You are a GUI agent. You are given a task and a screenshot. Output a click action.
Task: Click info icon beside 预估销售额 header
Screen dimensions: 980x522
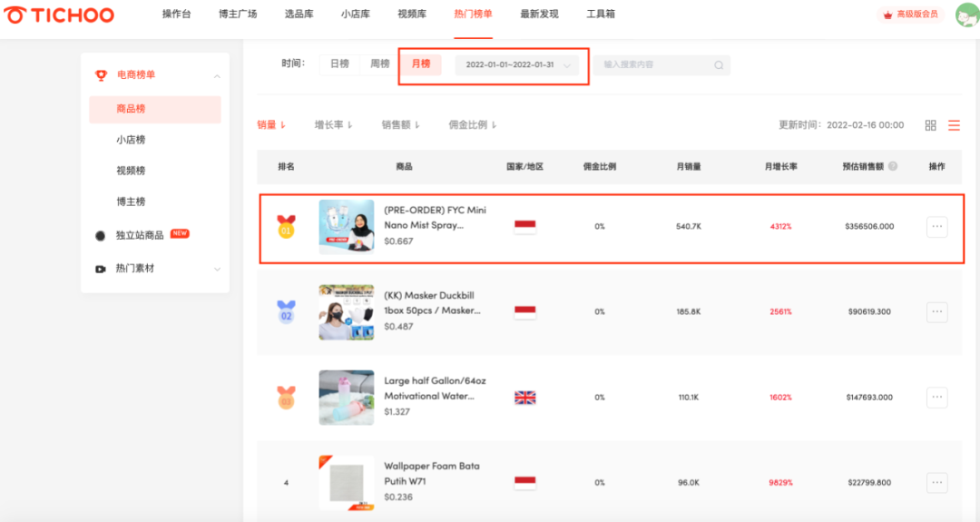[893, 166]
